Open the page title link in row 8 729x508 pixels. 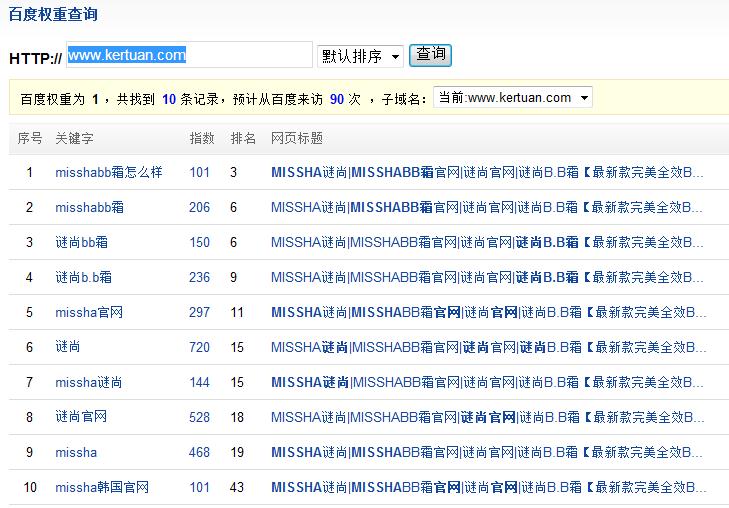pyautogui.click(x=488, y=417)
